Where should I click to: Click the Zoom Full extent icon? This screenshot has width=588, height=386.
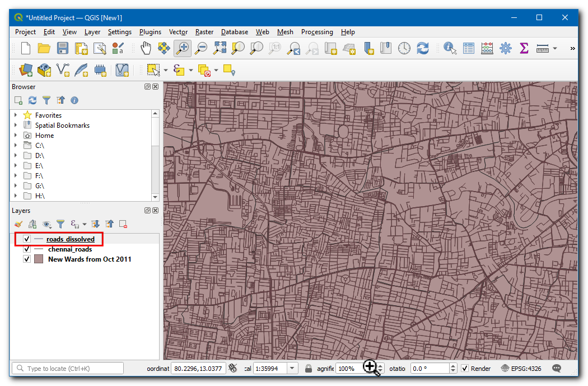pyautogui.click(x=220, y=49)
